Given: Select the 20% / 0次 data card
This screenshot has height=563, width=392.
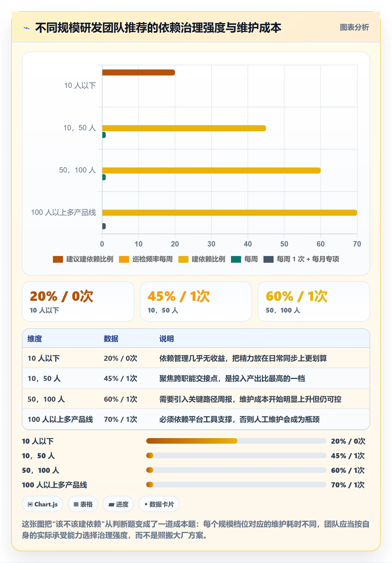Looking at the screenshot, I should tap(78, 301).
